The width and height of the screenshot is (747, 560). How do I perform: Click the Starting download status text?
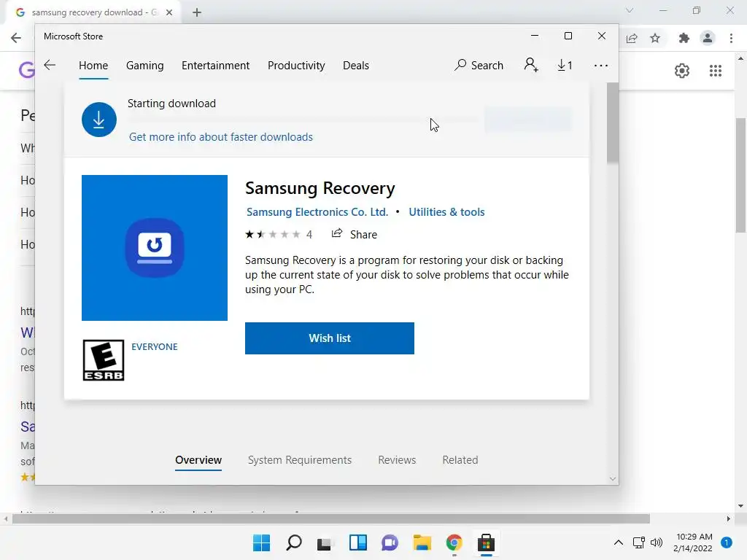click(171, 104)
